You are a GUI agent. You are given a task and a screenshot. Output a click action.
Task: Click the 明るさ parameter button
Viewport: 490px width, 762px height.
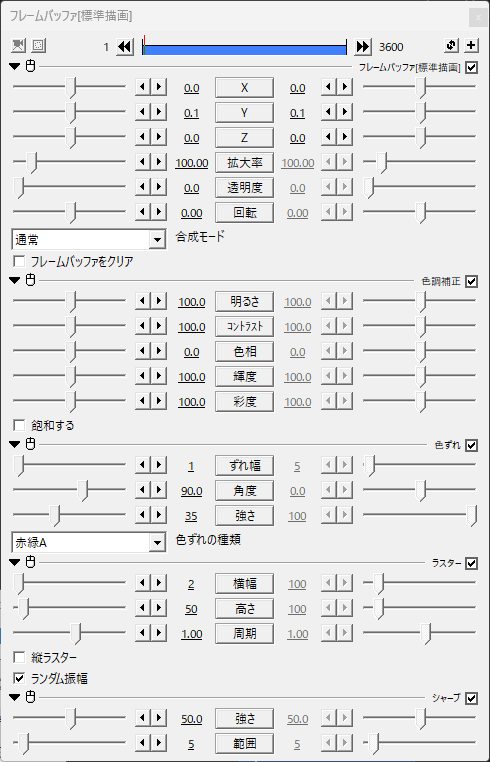244,302
